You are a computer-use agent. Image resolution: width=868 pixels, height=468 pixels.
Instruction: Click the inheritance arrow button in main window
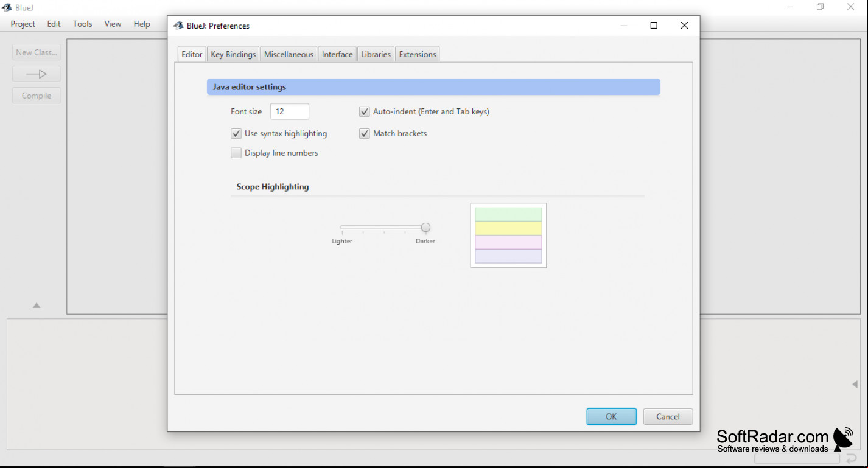point(37,74)
